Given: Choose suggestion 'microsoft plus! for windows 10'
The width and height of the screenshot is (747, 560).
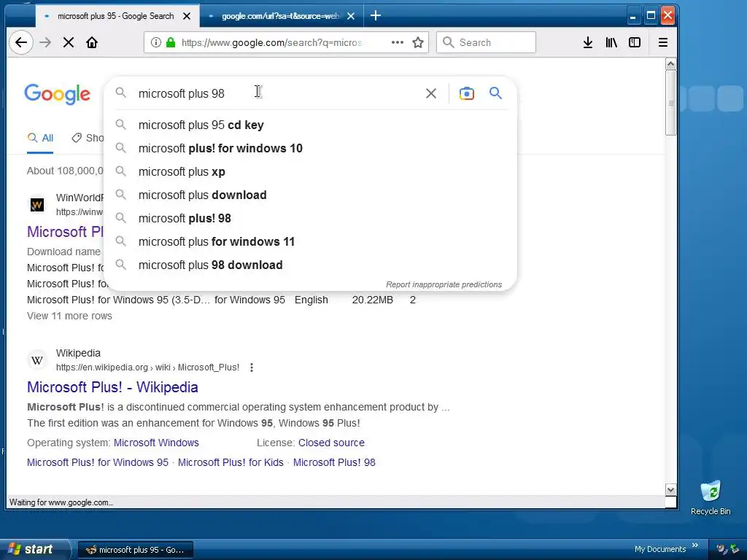Looking at the screenshot, I should pos(310,148).
